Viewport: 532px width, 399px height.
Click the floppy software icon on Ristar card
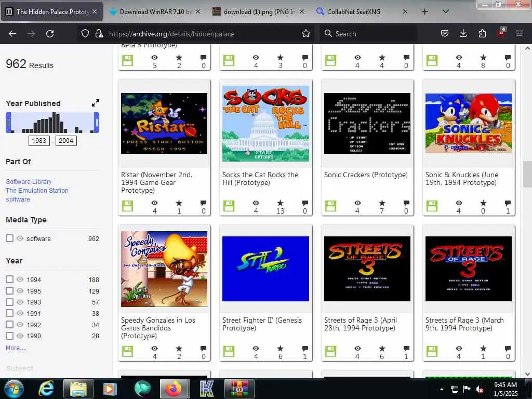coord(128,206)
